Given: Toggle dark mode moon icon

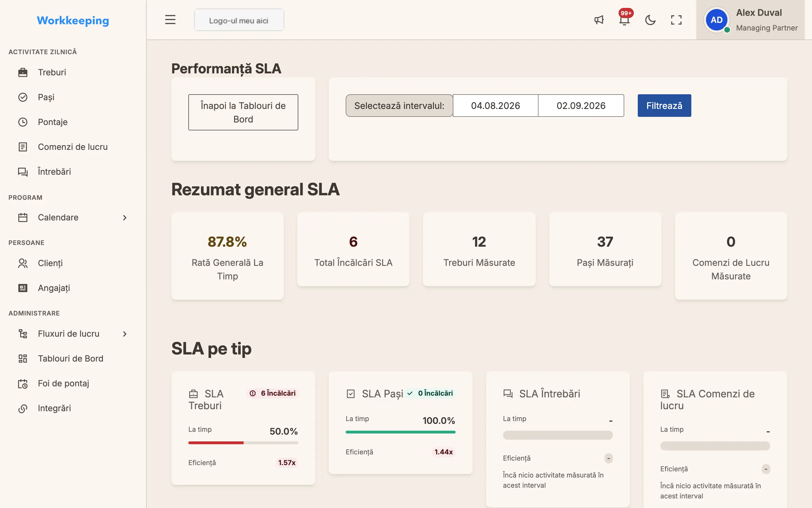Looking at the screenshot, I should point(650,20).
